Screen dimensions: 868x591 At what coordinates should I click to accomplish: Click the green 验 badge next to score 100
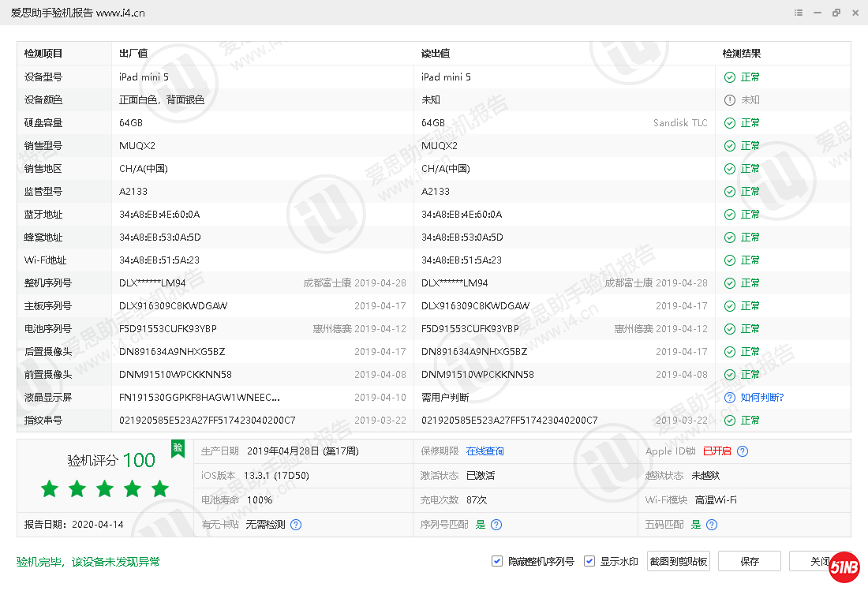178,448
